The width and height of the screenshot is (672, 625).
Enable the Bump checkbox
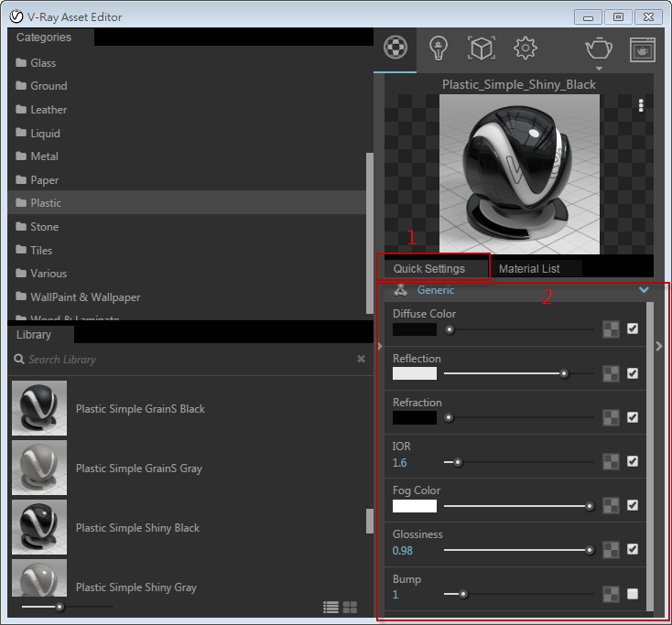[633, 594]
